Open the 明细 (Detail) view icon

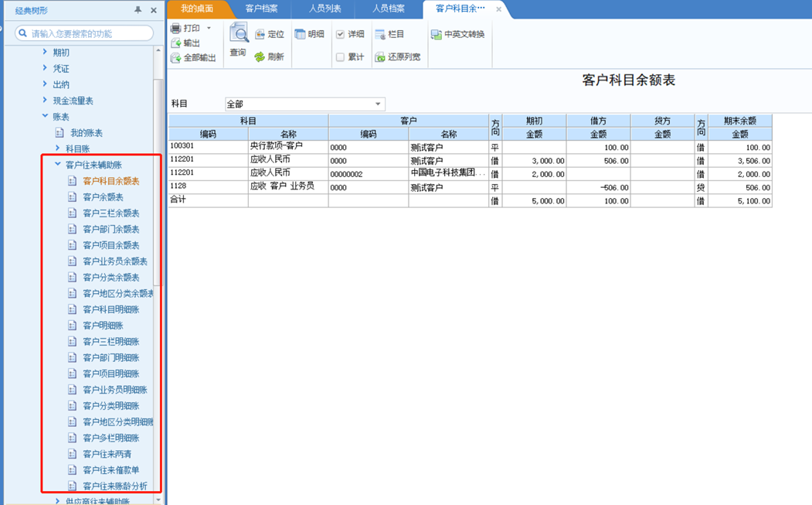[x=301, y=35]
